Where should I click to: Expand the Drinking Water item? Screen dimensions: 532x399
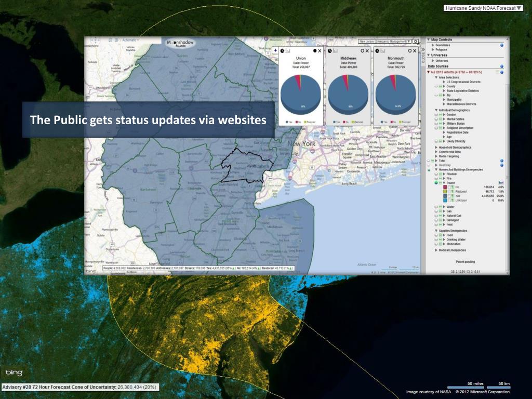coord(444,240)
